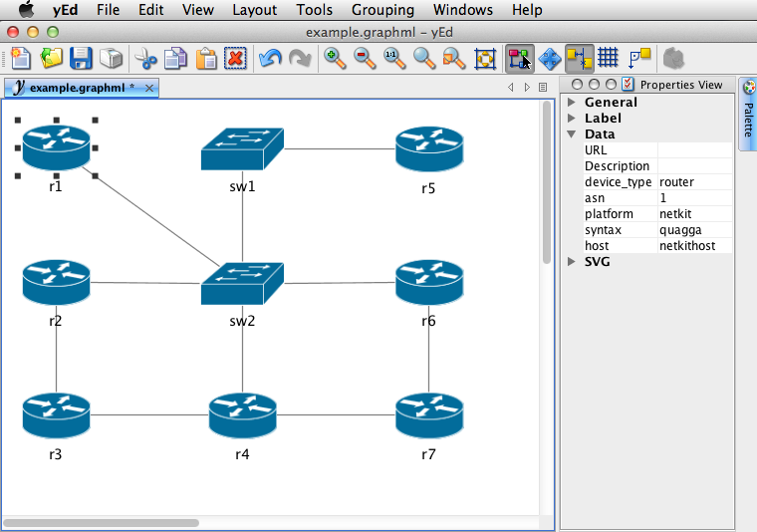757x532 pixels.
Task: Click the Open folder toolbar icon
Action: click(51, 59)
